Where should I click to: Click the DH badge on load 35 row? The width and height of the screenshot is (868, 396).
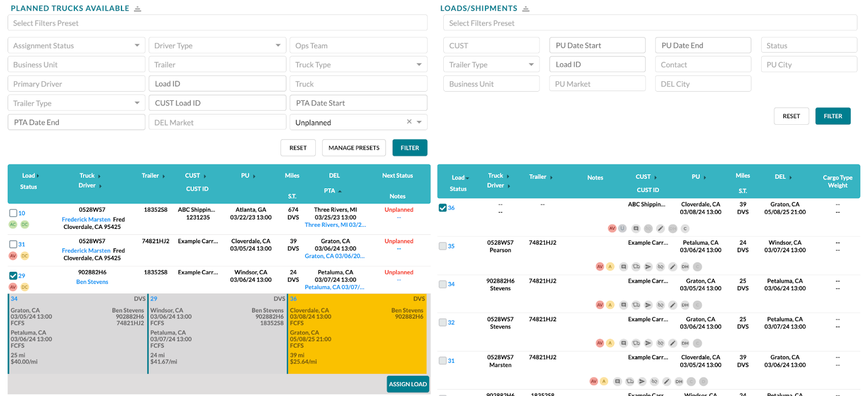point(685,267)
